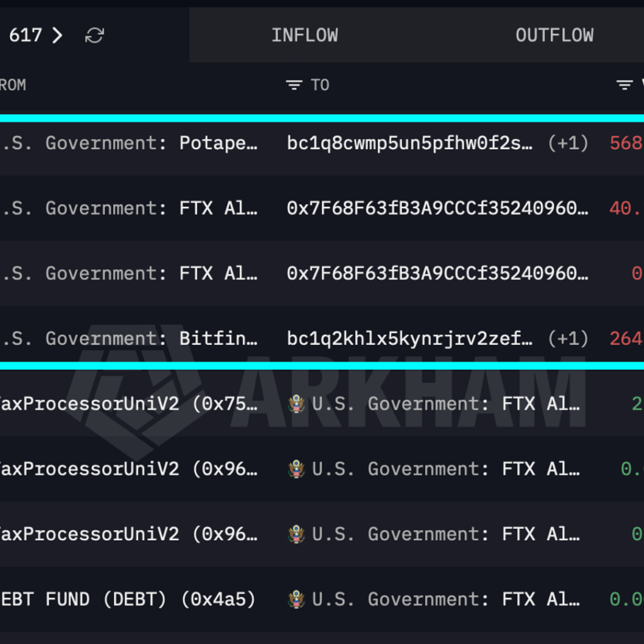Expand (+1) next to bc1q2khlx5kynrjrv2zef
This screenshot has width=644, height=644.
click(568, 338)
